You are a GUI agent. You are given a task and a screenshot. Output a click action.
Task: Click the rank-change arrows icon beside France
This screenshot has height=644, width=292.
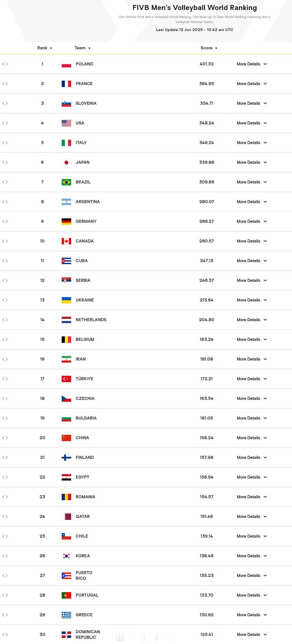5,84
